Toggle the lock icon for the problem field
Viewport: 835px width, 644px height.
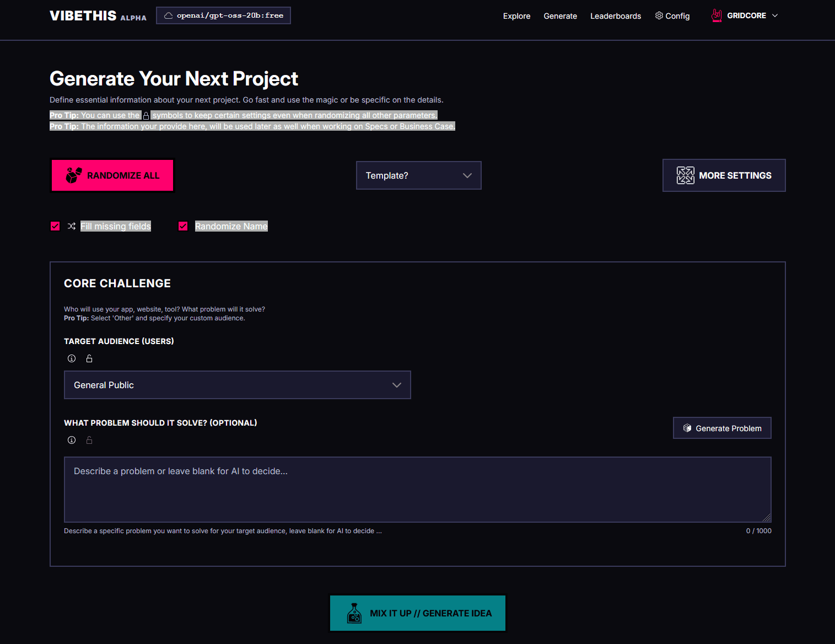tap(89, 440)
